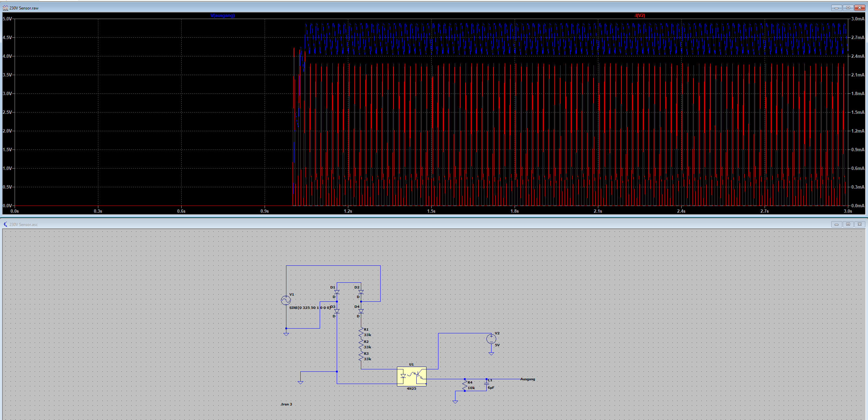Click the Ausgang net label

[528, 379]
